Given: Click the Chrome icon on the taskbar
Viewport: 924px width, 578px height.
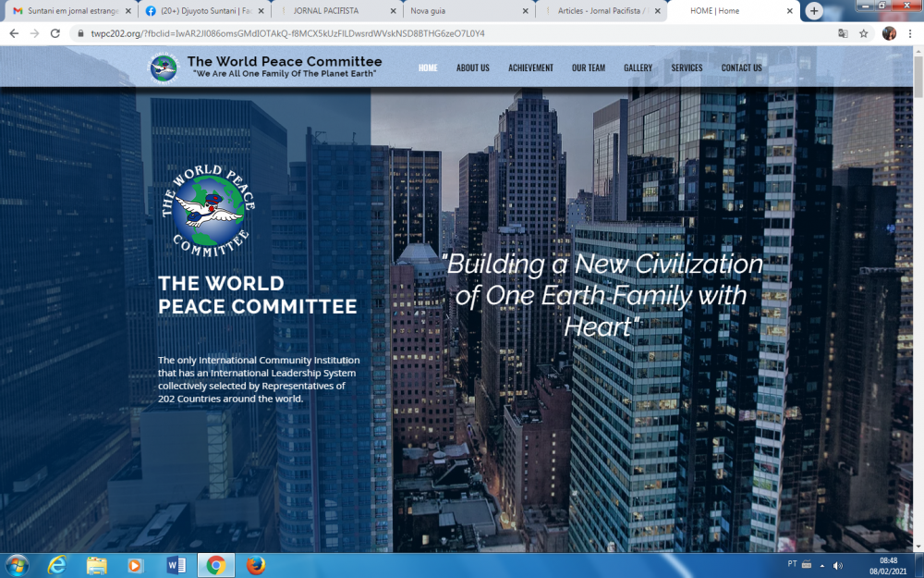Looking at the screenshot, I should [x=215, y=566].
